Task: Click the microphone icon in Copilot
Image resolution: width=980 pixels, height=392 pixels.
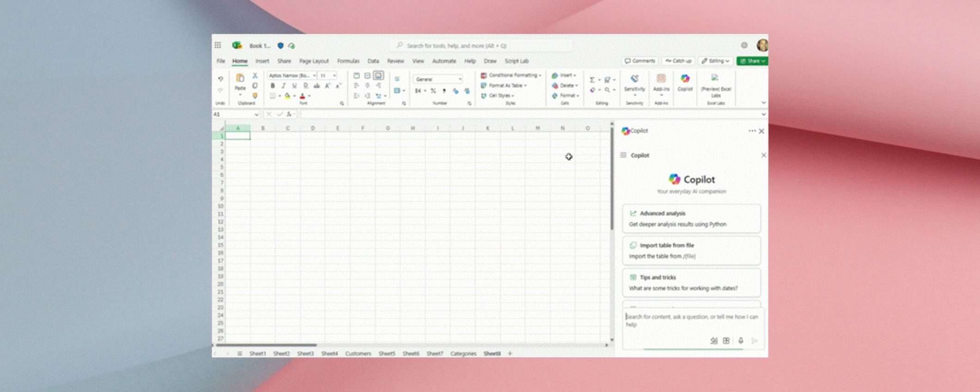Action: click(x=741, y=341)
